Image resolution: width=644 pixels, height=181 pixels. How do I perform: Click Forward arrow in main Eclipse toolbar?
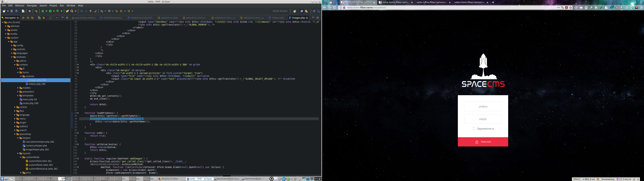tap(129, 11)
